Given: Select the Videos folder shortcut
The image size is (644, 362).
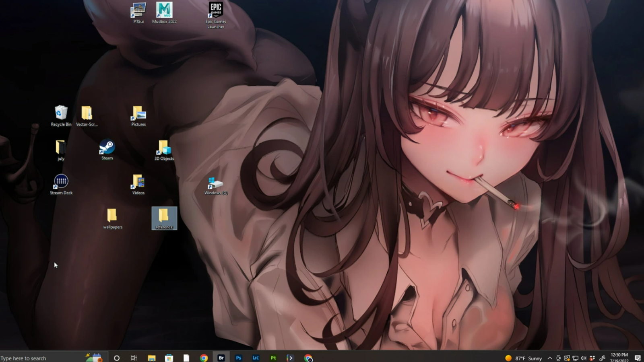Looking at the screenshot, I should point(138,184).
